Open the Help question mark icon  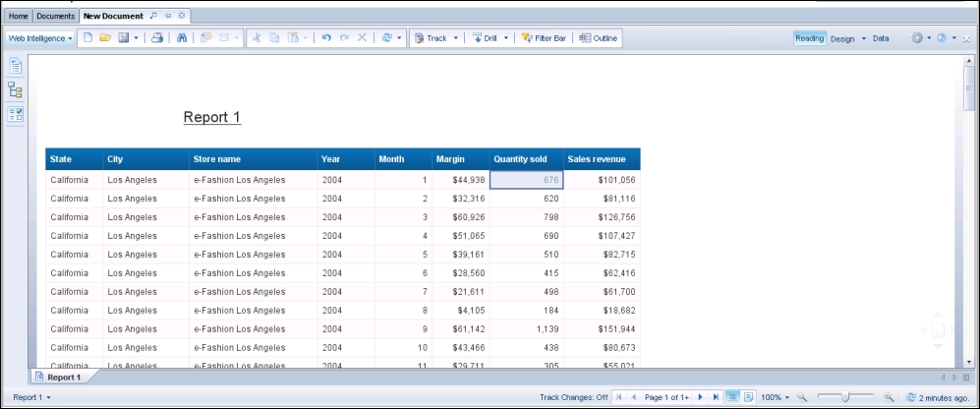tap(942, 38)
